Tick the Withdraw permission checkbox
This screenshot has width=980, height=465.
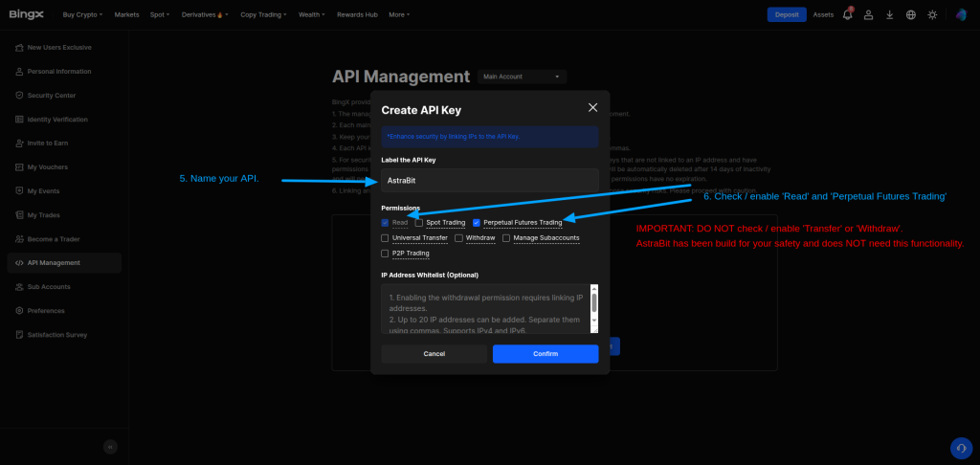point(459,237)
